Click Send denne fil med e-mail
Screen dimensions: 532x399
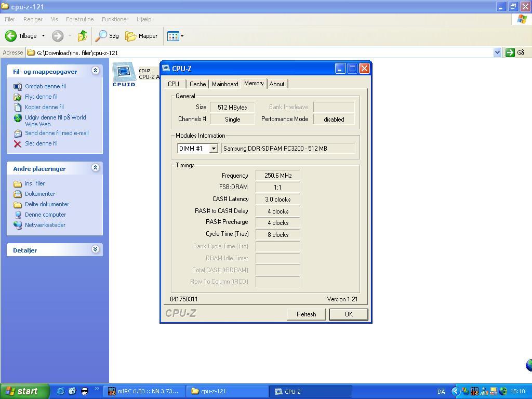[x=57, y=133]
